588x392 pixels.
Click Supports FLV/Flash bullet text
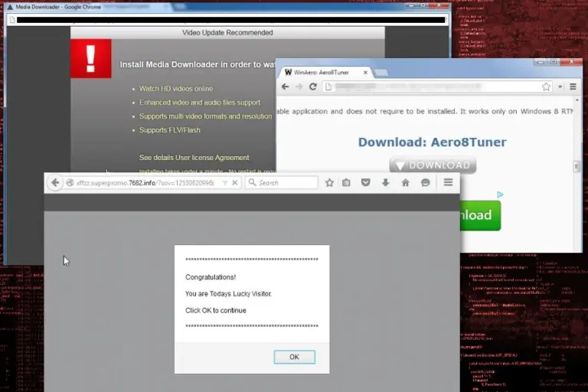coord(169,130)
